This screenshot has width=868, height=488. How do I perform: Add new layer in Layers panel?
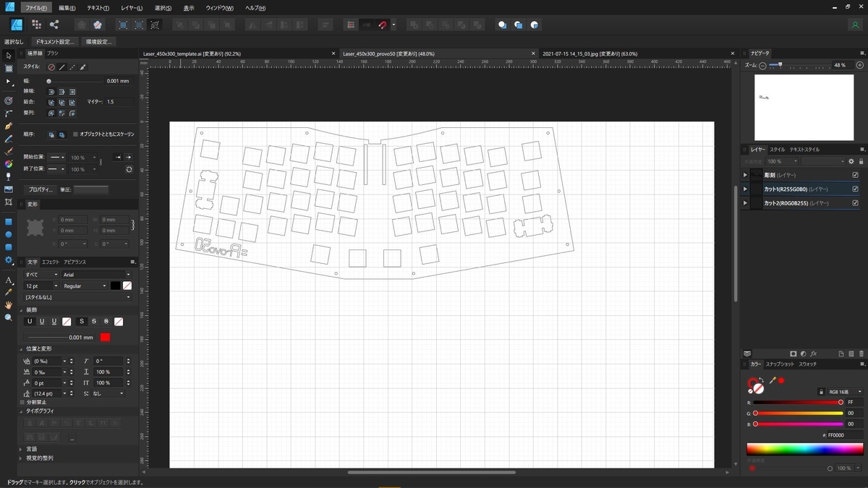[841, 354]
